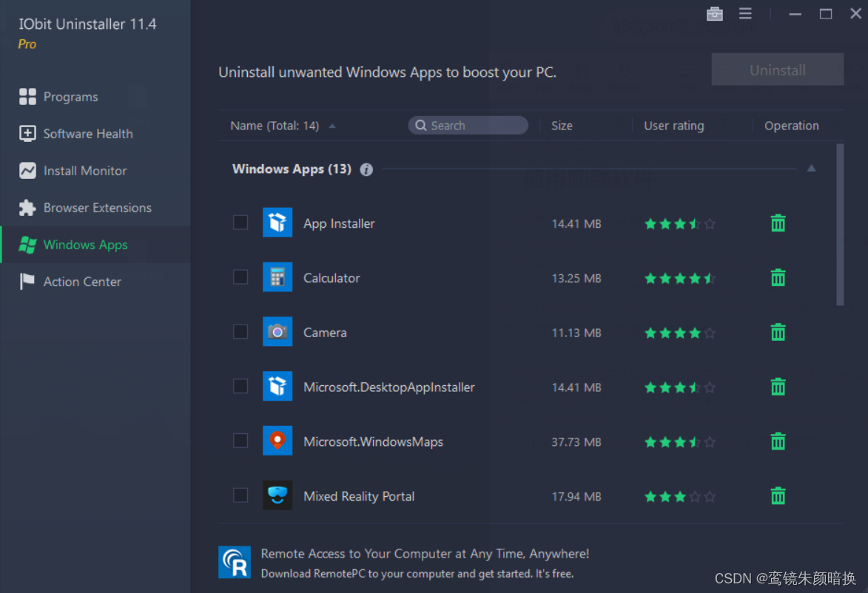
Task: Click the Calculator star rating
Action: click(680, 278)
